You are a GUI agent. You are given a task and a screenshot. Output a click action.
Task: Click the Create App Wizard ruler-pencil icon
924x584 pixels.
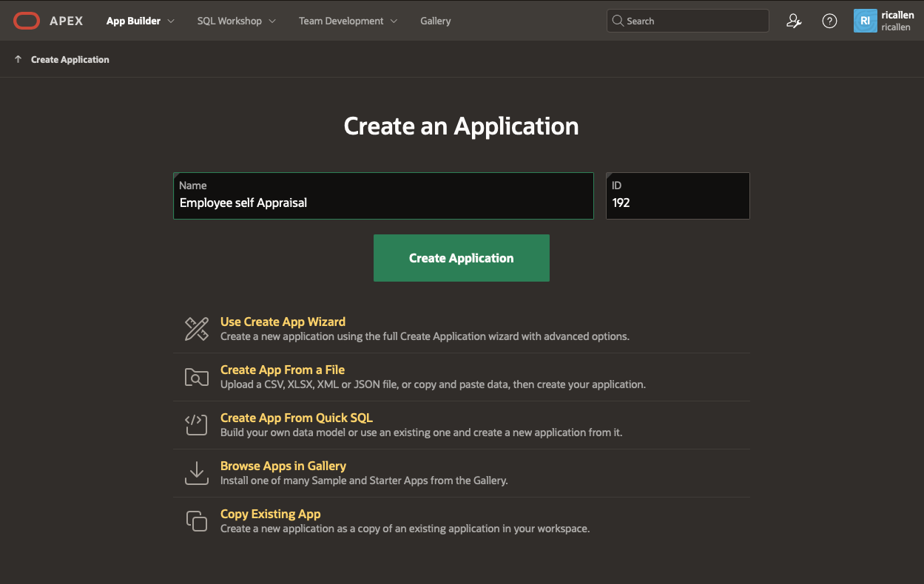click(x=196, y=329)
